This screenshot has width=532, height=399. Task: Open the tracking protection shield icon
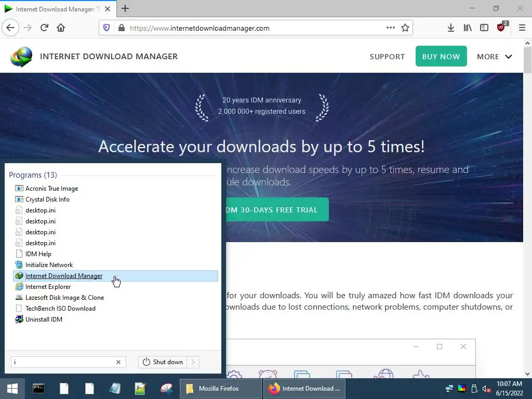tap(107, 28)
